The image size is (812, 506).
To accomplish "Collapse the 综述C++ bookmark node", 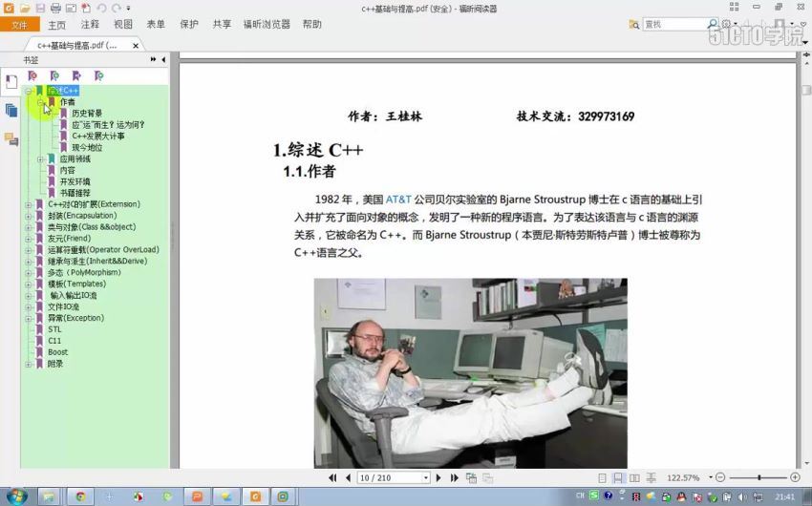I will click(x=29, y=91).
